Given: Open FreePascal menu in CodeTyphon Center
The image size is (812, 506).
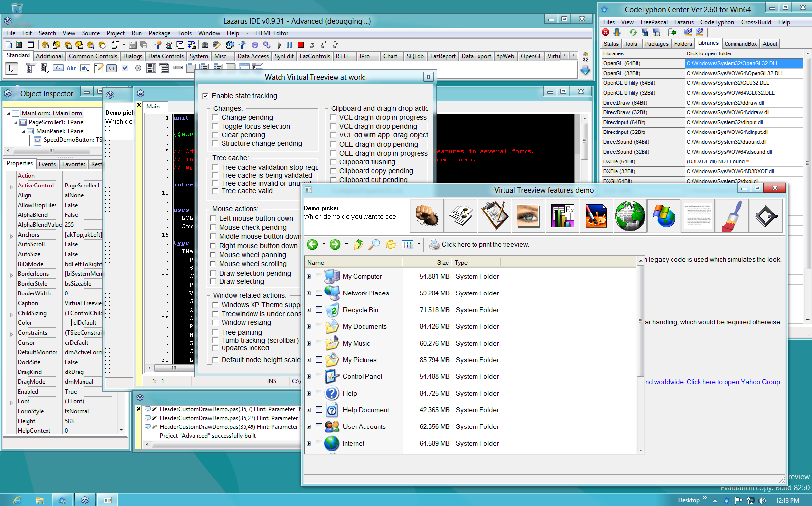Looking at the screenshot, I should [654, 22].
